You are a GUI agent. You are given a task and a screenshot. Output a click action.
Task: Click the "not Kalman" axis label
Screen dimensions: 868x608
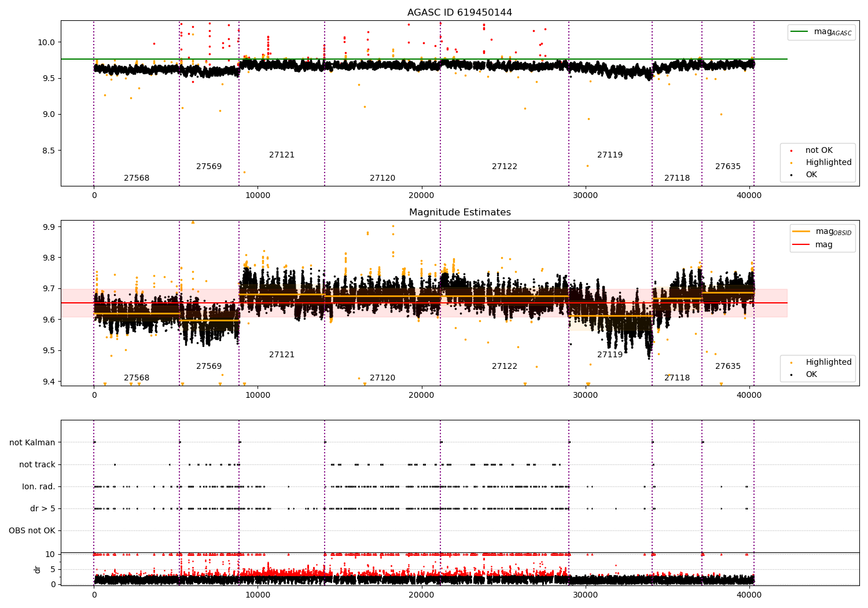coord(32,442)
